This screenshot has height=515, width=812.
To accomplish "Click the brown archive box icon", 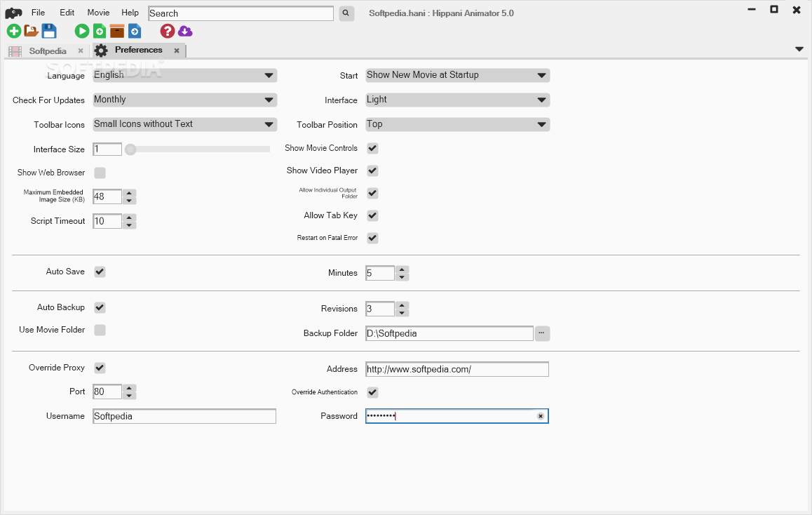I will coord(117,31).
